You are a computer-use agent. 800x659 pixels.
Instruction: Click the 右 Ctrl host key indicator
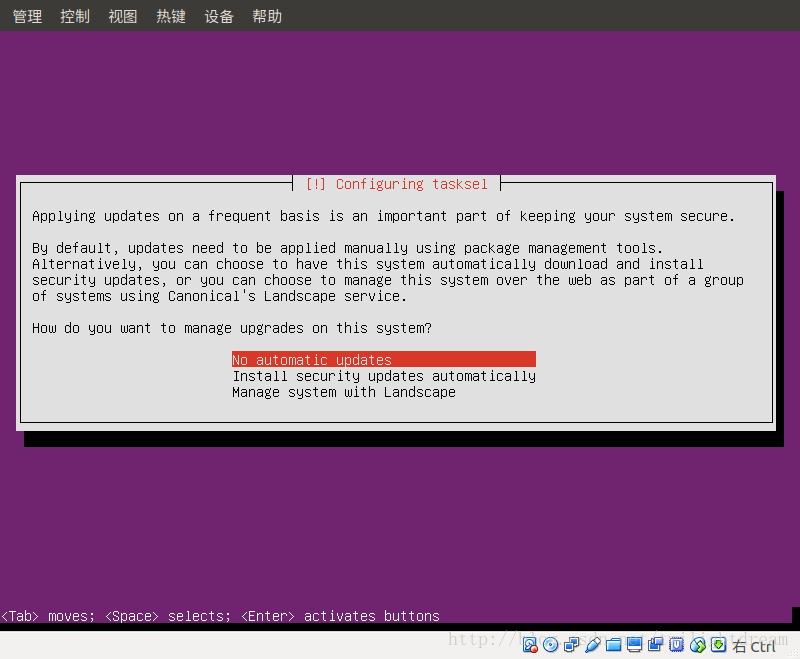(x=757, y=645)
